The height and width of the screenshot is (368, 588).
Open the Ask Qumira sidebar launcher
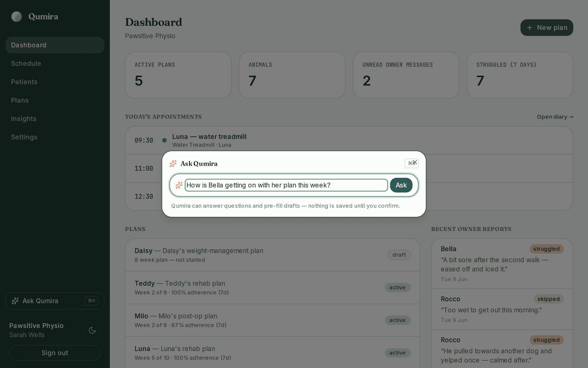(x=55, y=301)
